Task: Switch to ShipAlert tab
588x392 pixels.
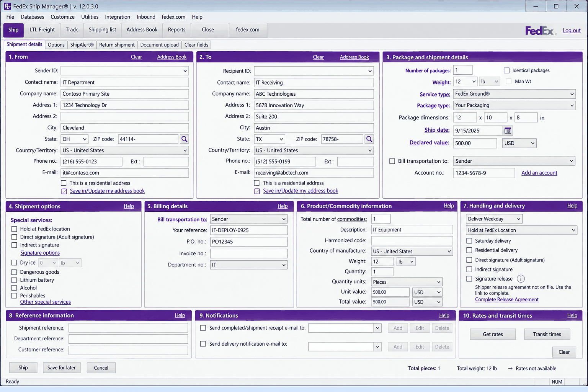Action: 82,45
